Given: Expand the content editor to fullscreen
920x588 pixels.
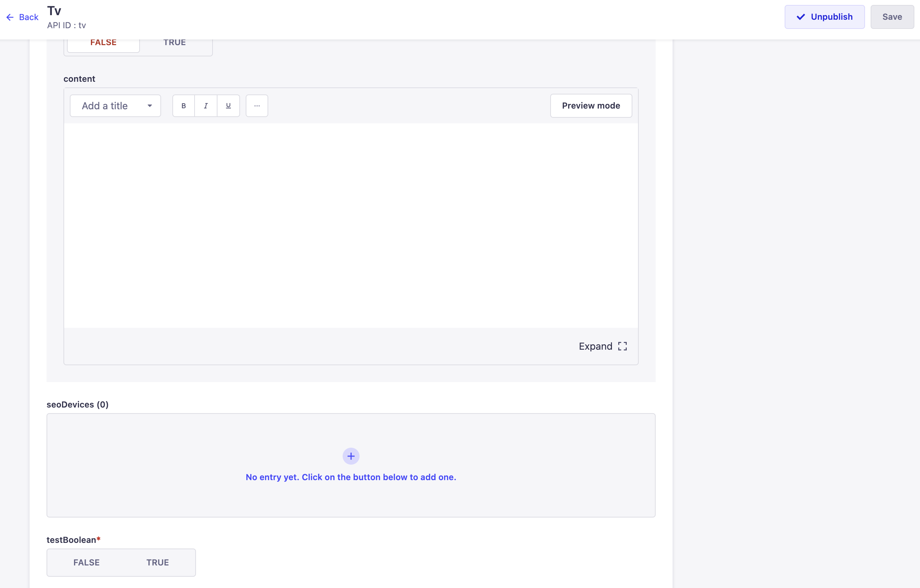Looking at the screenshot, I should coord(603,346).
